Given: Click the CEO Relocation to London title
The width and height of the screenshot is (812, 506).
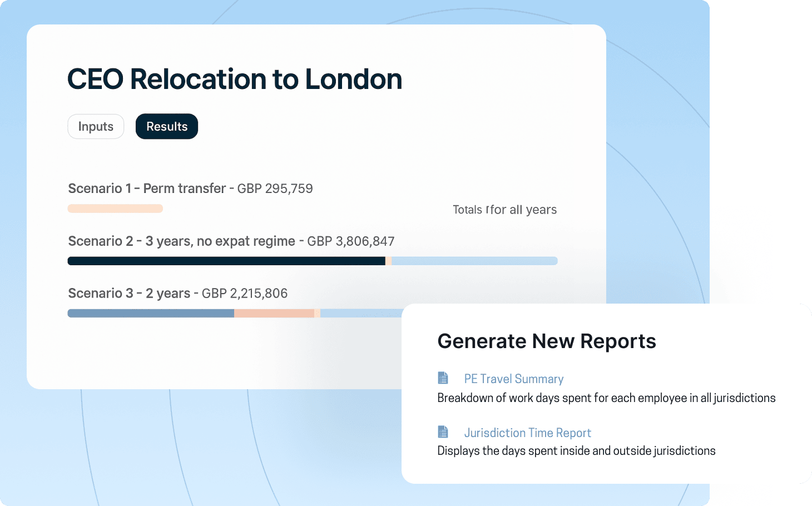Looking at the screenshot, I should 234,79.
